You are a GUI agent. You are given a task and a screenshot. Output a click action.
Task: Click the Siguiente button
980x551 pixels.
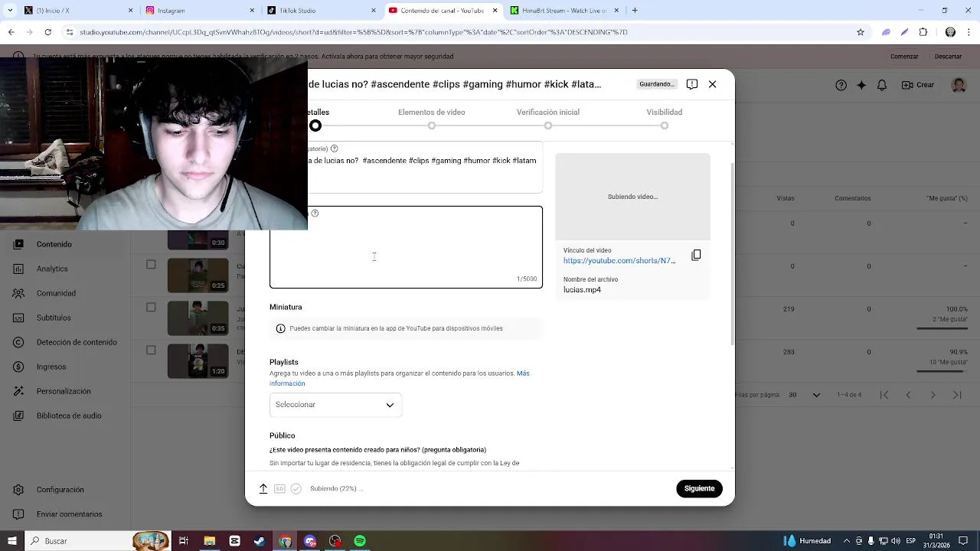click(x=699, y=488)
